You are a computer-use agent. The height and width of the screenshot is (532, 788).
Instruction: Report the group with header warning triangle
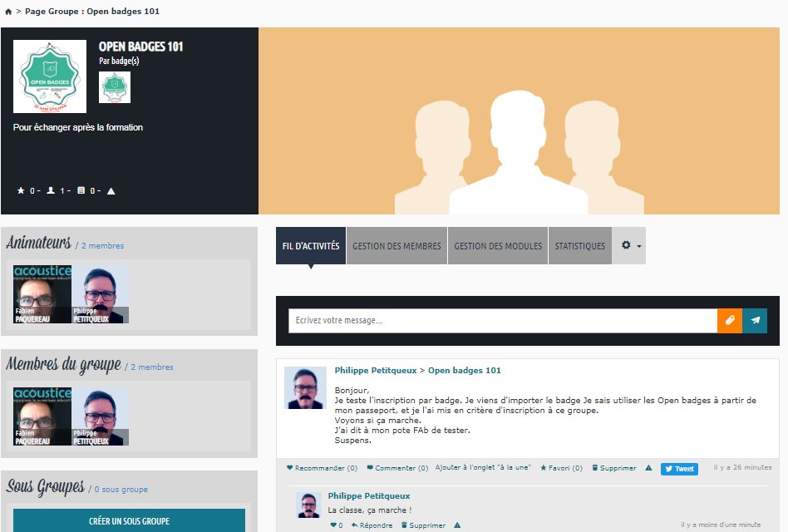[111, 191]
